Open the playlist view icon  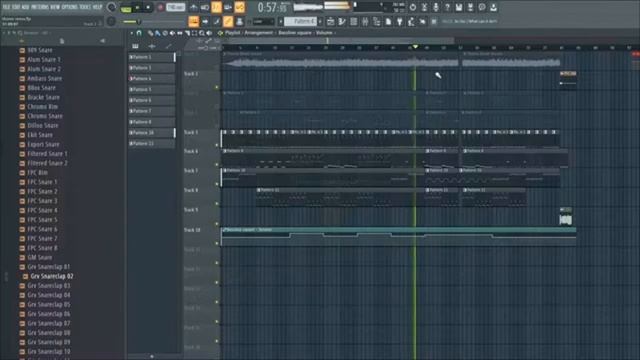[x=331, y=21]
